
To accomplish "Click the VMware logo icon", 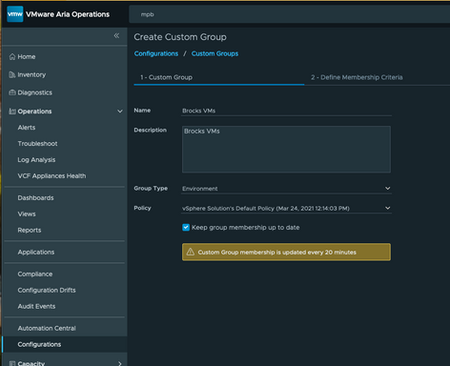I will coord(15,14).
